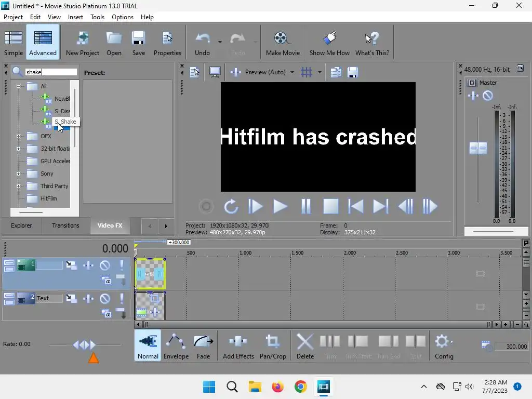
Task: Expand the Sony folder
Action: pos(18,174)
